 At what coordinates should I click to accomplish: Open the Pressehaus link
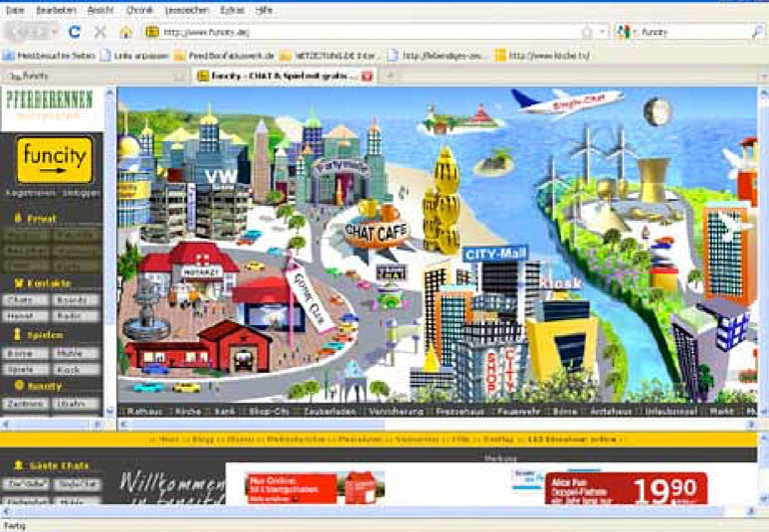pos(460,412)
